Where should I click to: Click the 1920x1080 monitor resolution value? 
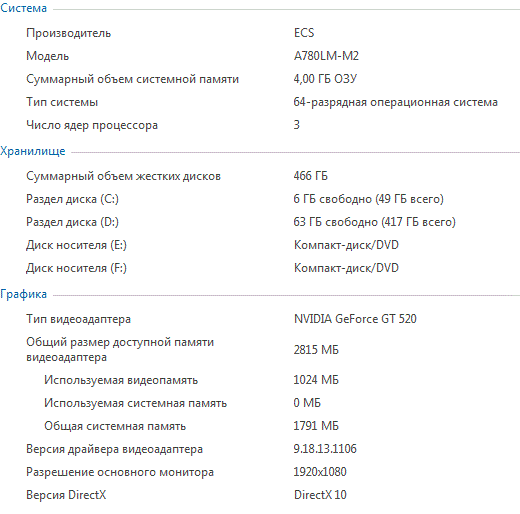point(320,472)
